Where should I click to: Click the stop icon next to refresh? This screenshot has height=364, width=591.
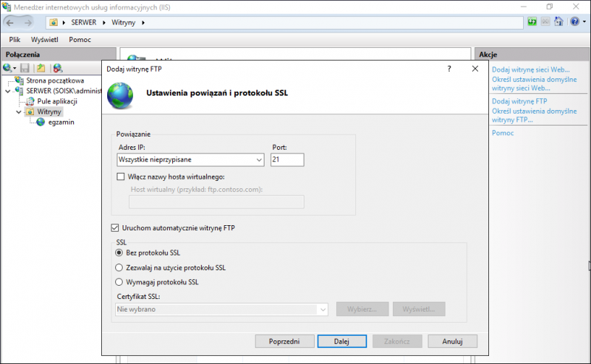(x=545, y=21)
